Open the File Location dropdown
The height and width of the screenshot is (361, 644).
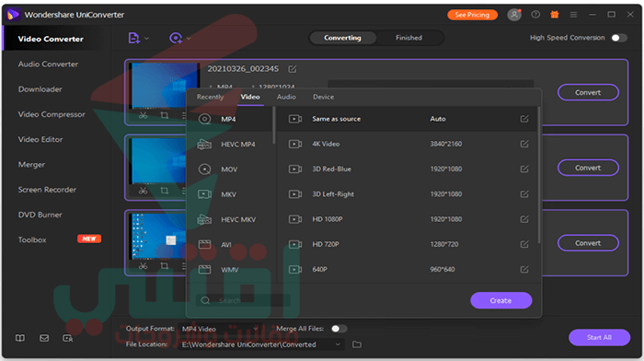[261, 344]
